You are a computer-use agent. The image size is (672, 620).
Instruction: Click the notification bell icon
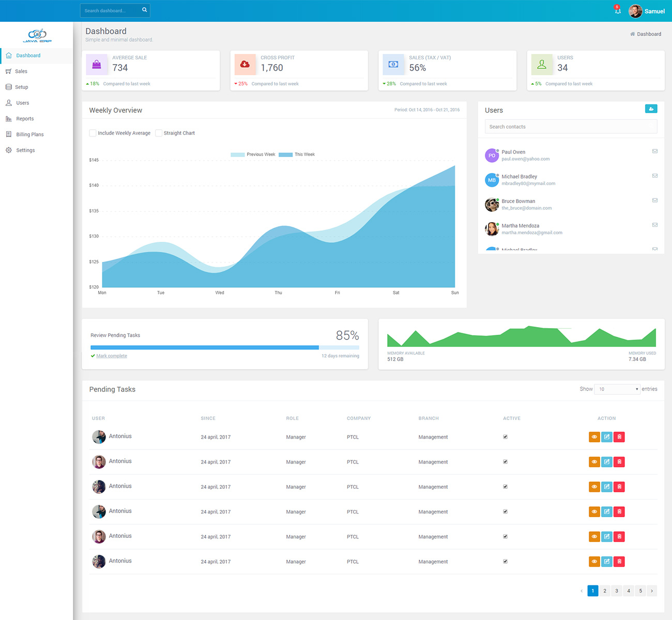click(617, 10)
